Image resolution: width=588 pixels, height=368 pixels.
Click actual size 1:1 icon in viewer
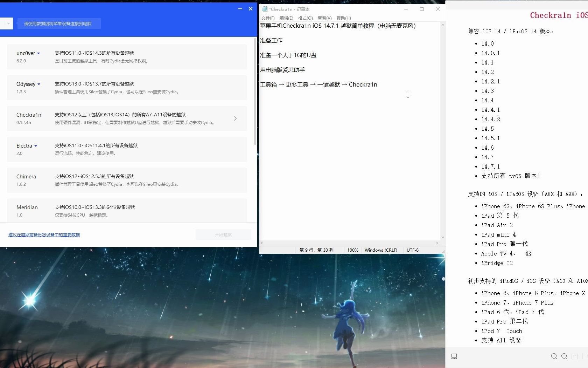575,356
